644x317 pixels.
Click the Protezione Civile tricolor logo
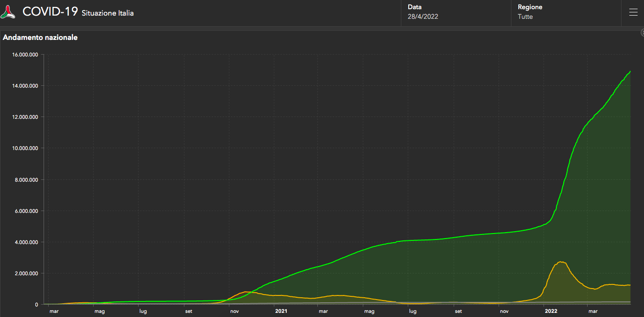8,12
